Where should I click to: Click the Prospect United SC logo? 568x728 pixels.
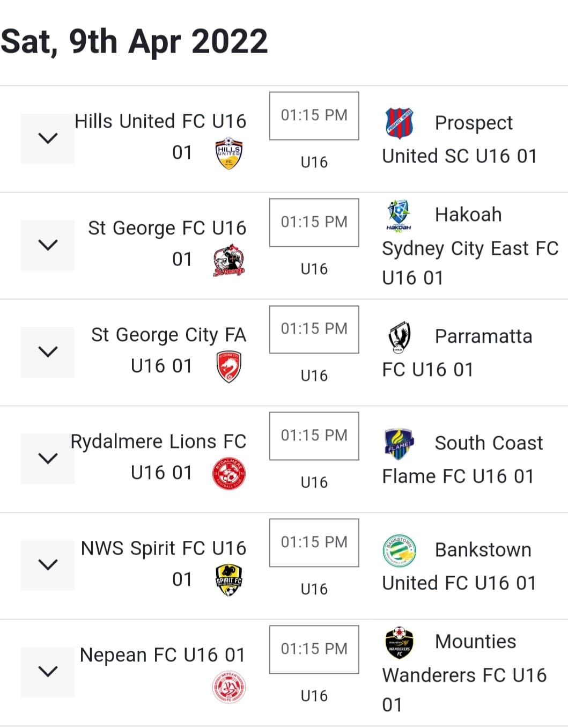tap(401, 122)
